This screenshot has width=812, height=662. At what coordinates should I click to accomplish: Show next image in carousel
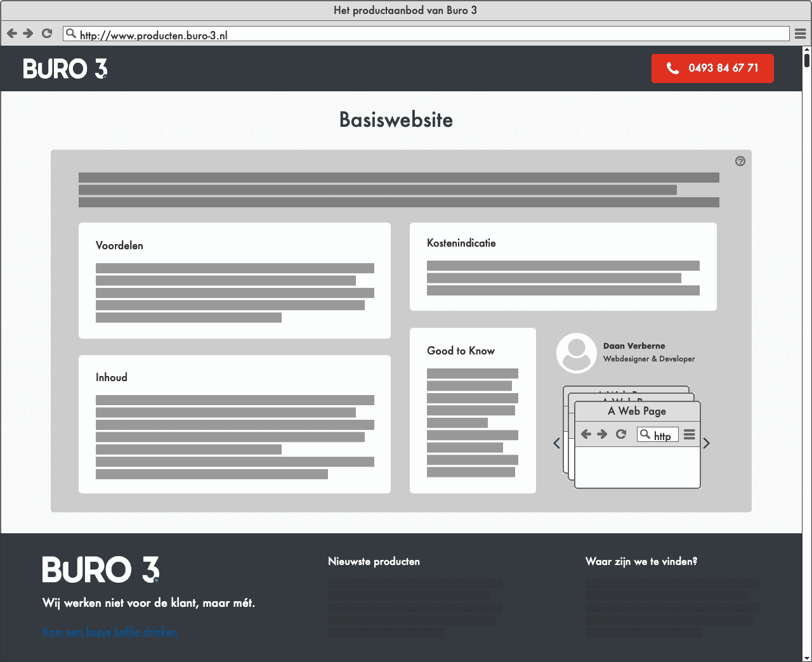pyautogui.click(x=706, y=443)
